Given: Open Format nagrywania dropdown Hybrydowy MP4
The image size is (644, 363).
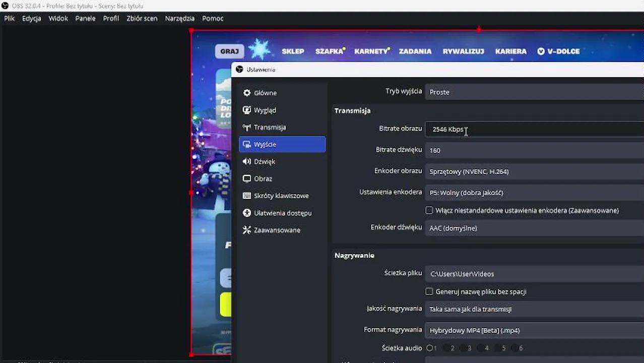Looking at the screenshot, I should [535, 330].
